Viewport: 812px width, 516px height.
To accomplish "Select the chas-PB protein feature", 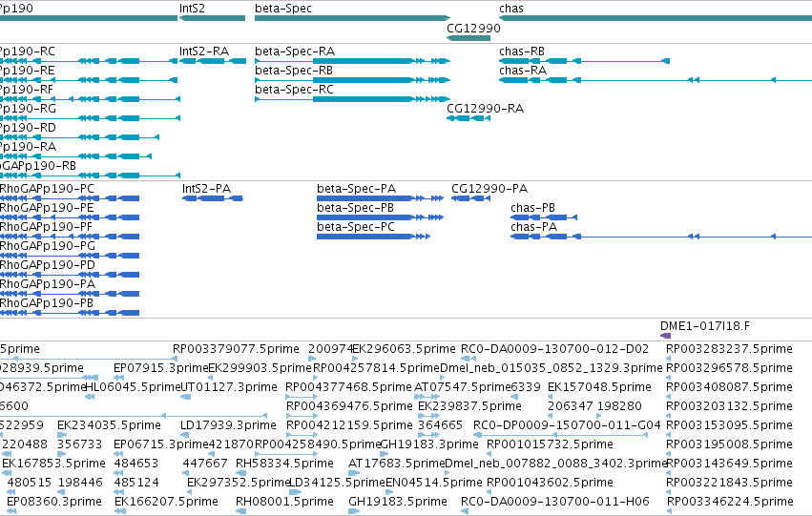I will tap(544, 217).
